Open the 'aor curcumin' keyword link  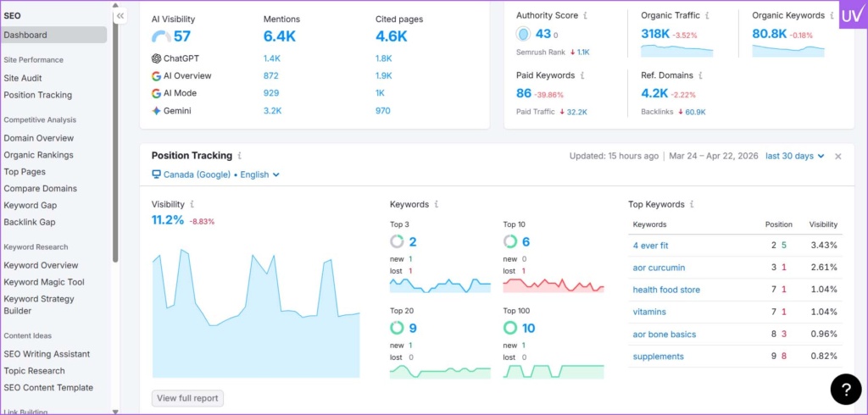[659, 268]
